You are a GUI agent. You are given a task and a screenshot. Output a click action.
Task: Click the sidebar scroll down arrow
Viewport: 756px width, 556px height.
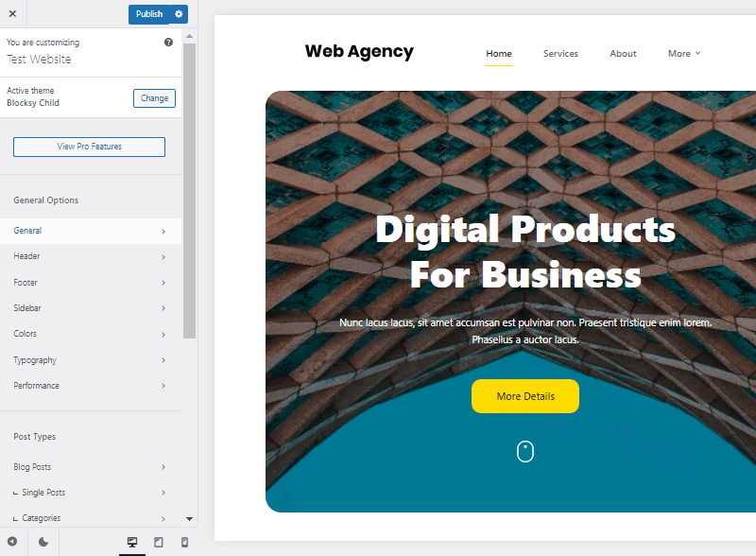pyautogui.click(x=189, y=519)
